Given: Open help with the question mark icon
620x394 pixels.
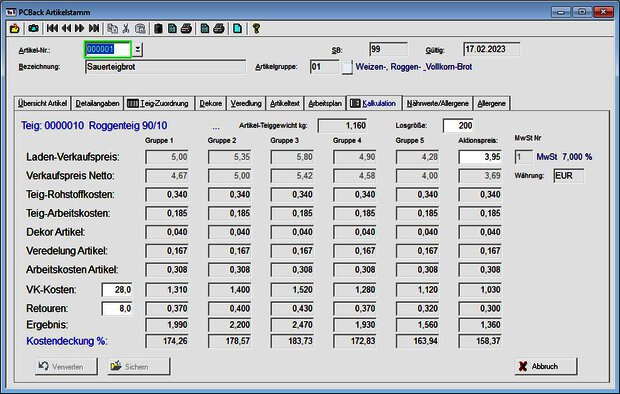Looking at the screenshot, I should pos(256,28).
